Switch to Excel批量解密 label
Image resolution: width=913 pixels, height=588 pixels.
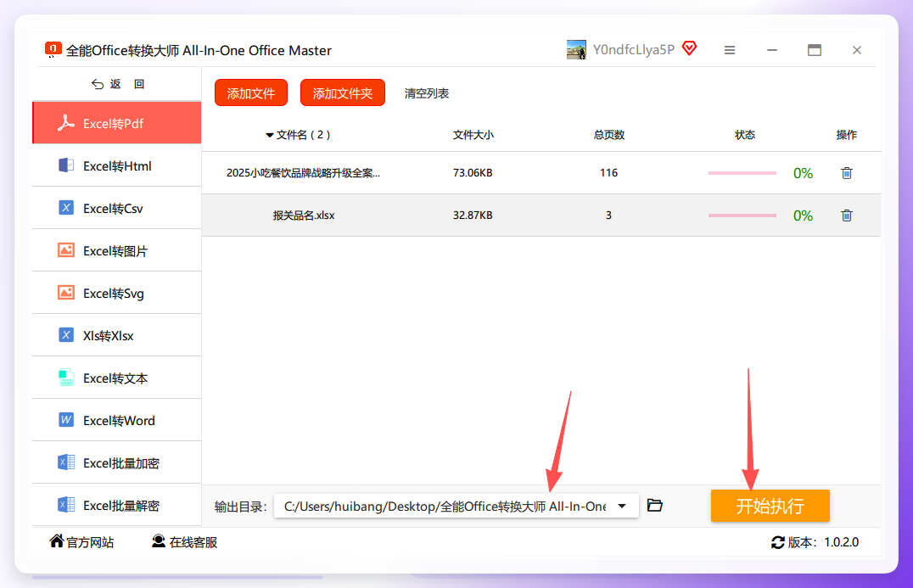121,506
